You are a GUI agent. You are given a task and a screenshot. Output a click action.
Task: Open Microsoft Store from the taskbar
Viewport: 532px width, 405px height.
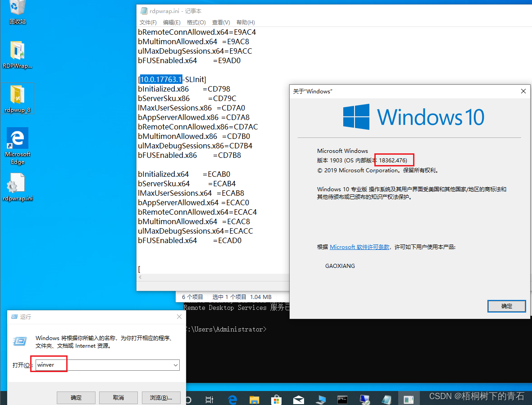pos(276,398)
